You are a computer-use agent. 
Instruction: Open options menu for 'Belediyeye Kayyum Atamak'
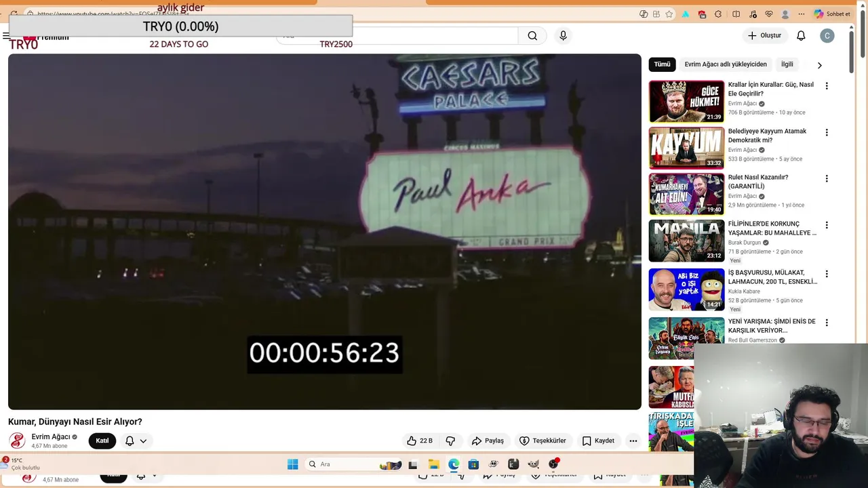point(826,132)
